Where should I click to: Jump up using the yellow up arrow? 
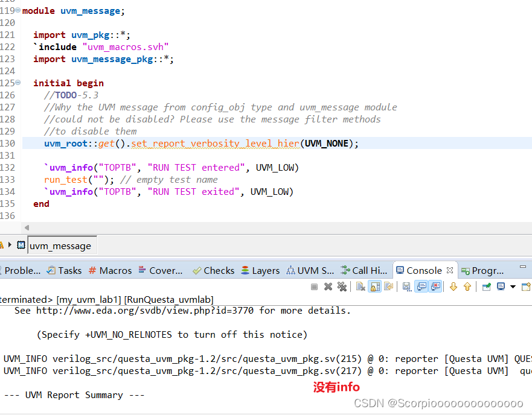tap(468, 286)
